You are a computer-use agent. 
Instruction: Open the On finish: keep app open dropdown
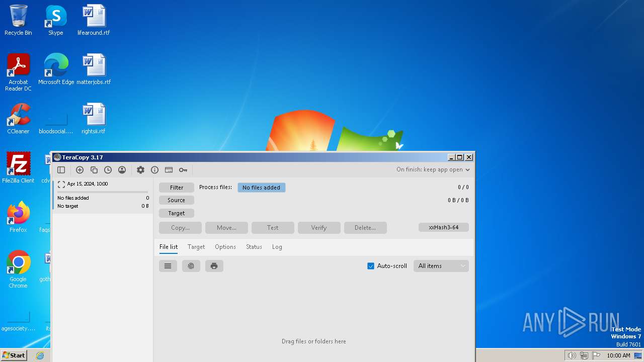click(x=433, y=170)
